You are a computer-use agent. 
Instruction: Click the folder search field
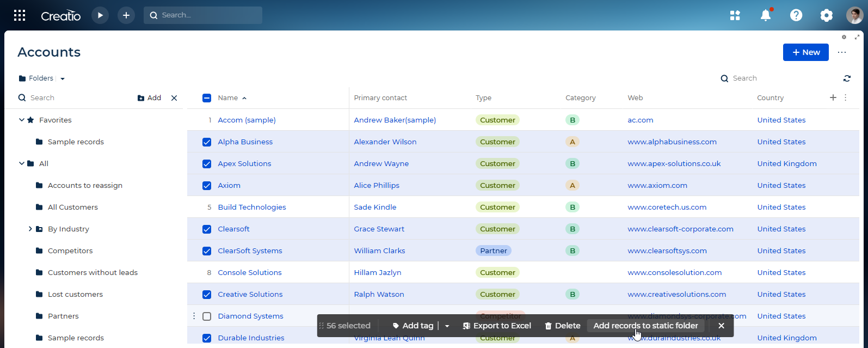pyautogui.click(x=75, y=98)
